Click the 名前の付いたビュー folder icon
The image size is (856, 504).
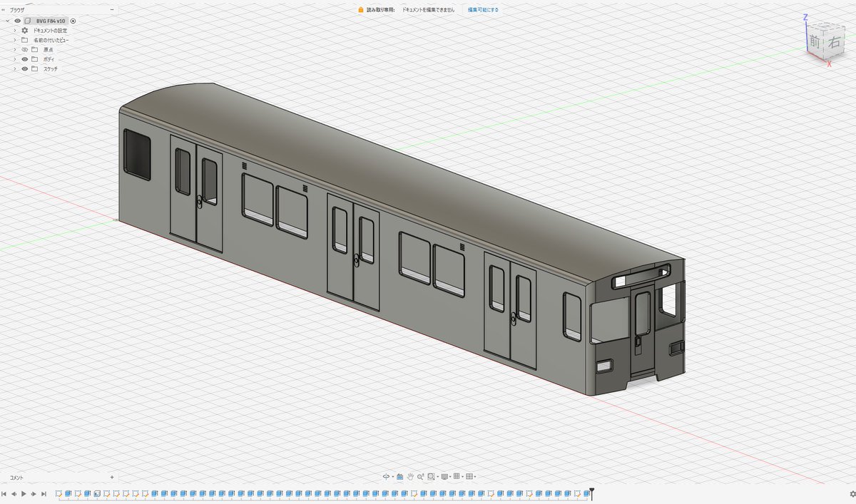point(25,40)
